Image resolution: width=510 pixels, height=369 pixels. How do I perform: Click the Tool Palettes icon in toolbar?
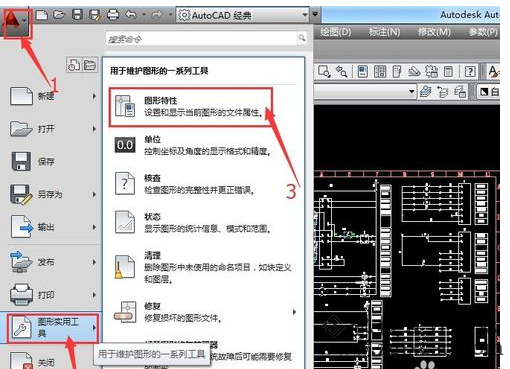click(397, 71)
